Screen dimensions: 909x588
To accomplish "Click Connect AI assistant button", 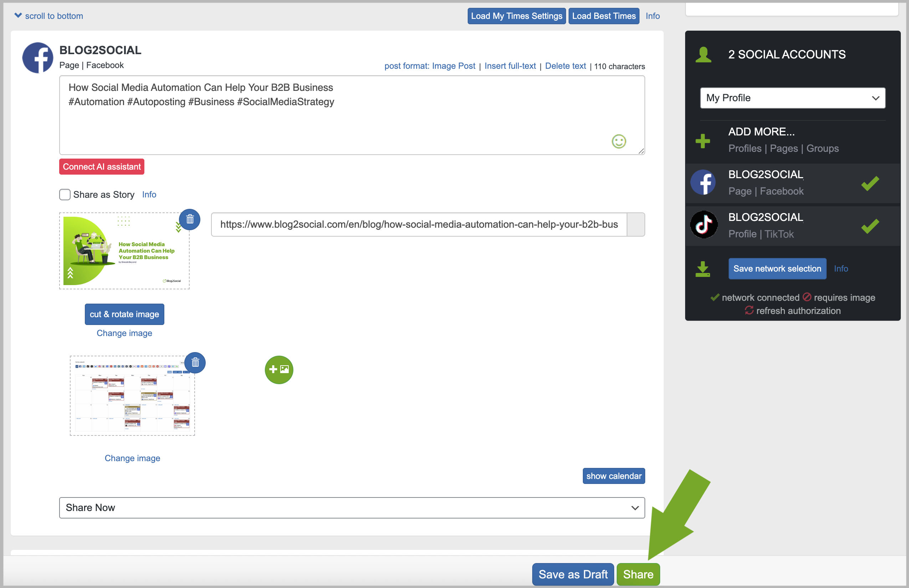I will coord(102,166).
